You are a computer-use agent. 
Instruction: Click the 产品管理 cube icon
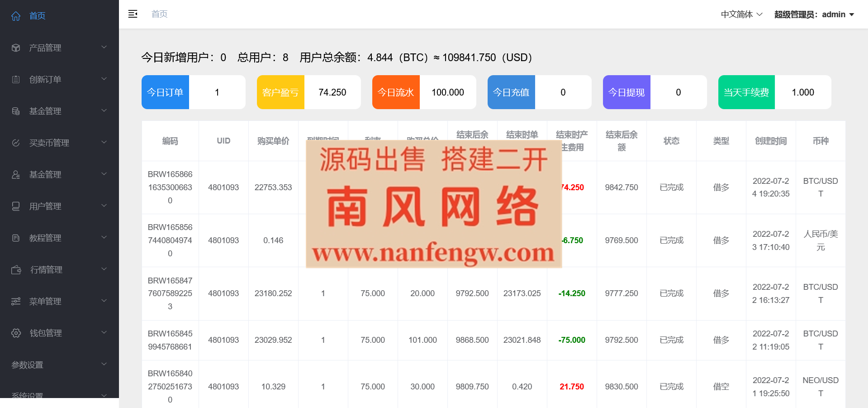click(x=16, y=48)
